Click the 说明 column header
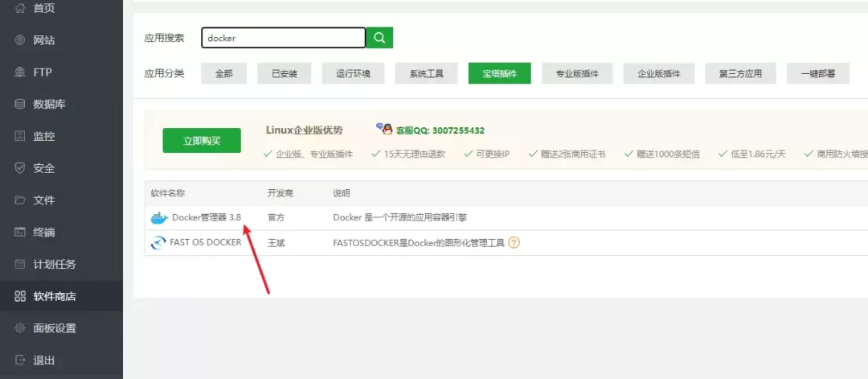 pos(341,193)
